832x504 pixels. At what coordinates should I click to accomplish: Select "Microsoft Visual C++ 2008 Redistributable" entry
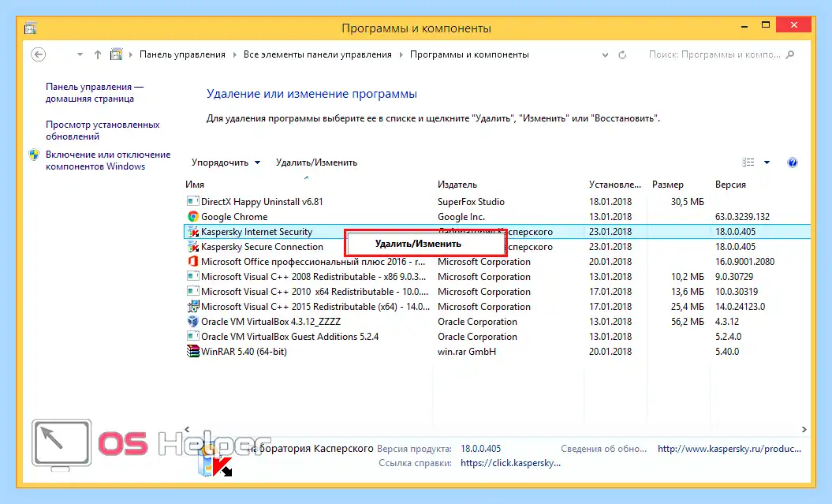pos(314,276)
